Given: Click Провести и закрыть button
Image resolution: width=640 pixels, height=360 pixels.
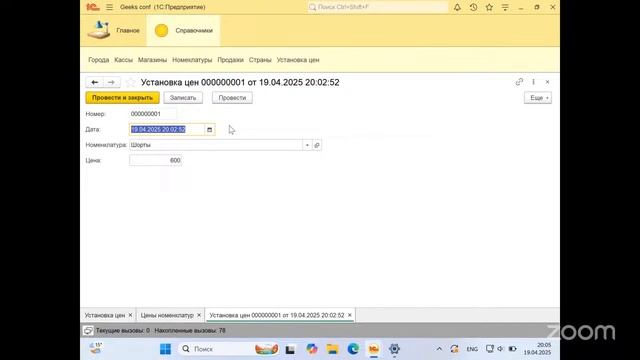Looking at the screenshot, I should click(x=122, y=98).
